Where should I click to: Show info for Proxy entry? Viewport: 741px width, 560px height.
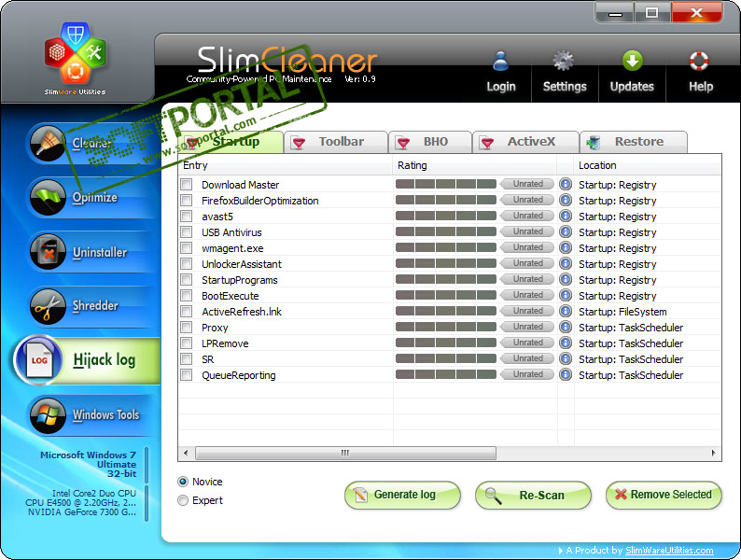click(566, 327)
